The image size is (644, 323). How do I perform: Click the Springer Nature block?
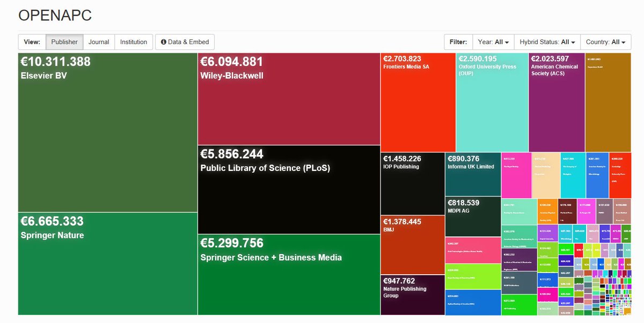(107, 263)
